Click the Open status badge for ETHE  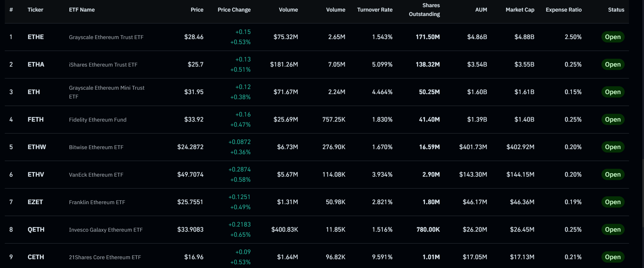[x=613, y=37]
